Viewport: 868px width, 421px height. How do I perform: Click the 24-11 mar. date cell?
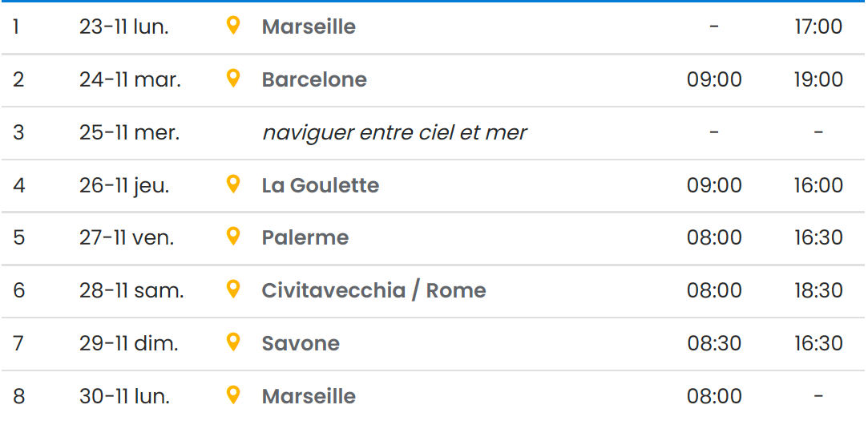click(130, 79)
